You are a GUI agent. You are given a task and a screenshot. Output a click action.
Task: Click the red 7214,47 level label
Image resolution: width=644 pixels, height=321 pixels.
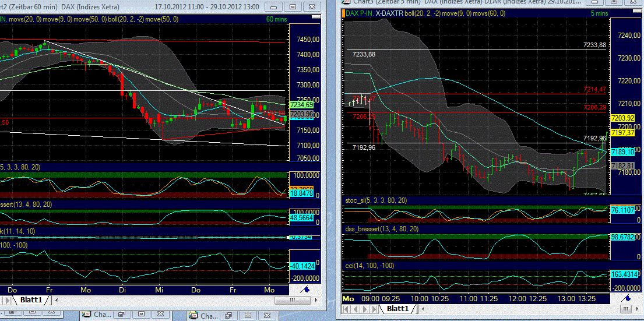pos(594,89)
